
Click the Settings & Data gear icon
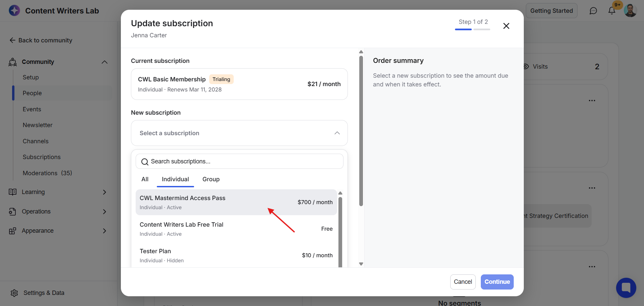14,293
